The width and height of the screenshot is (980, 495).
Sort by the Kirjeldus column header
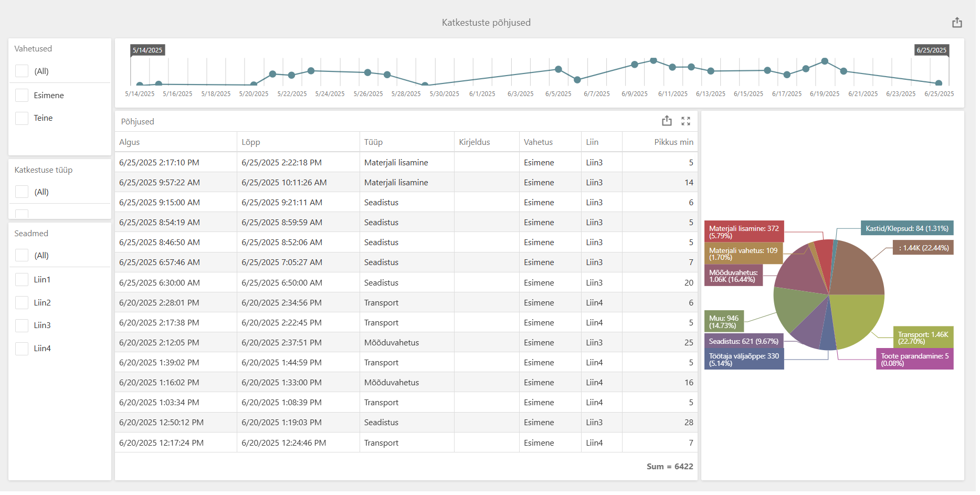pyautogui.click(x=487, y=142)
